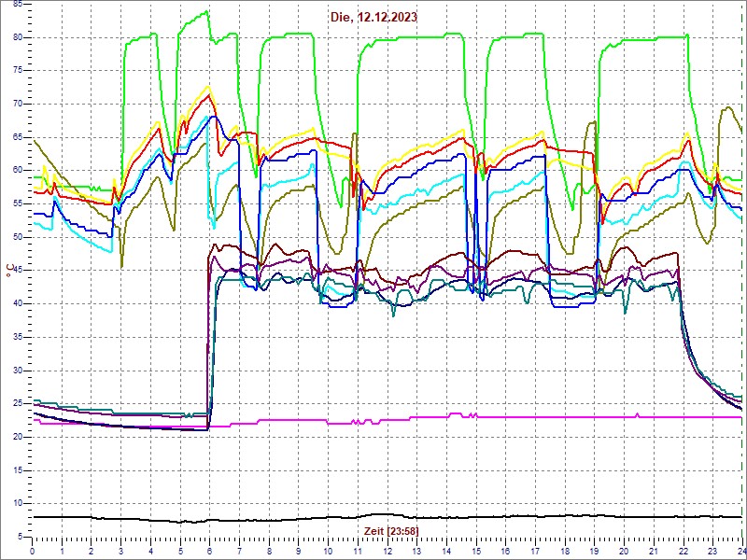This screenshot has height=560, width=747.
Task: Select the 60 value on the temperature axis
Action: click(18, 171)
